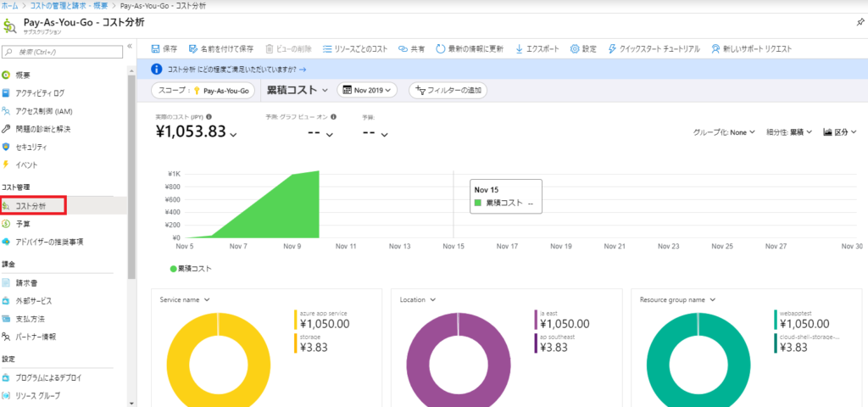Image resolution: width=868 pixels, height=407 pixels.
Task: Click Advisor recommendations (アドバイザーの推奨事項) icon
Action: click(6, 242)
